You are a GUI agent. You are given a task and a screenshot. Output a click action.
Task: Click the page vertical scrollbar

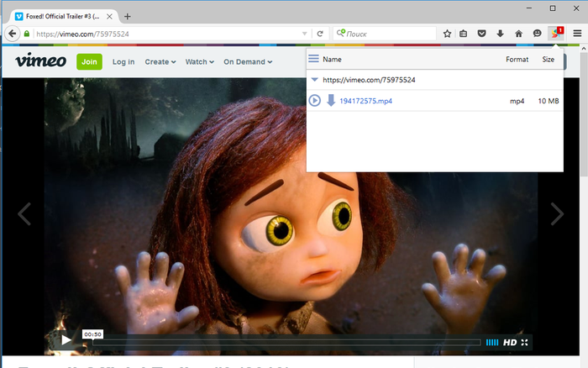(x=584, y=114)
